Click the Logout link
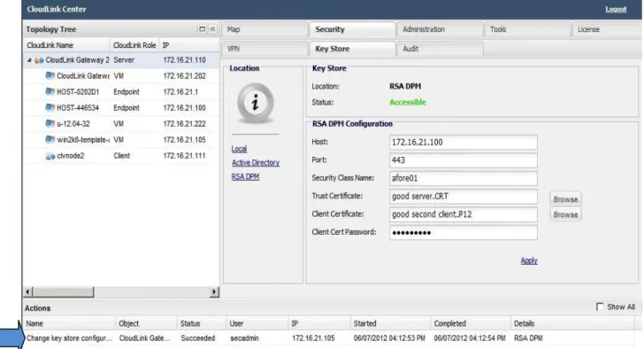The image size is (644, 349). (x=616, y=9)
